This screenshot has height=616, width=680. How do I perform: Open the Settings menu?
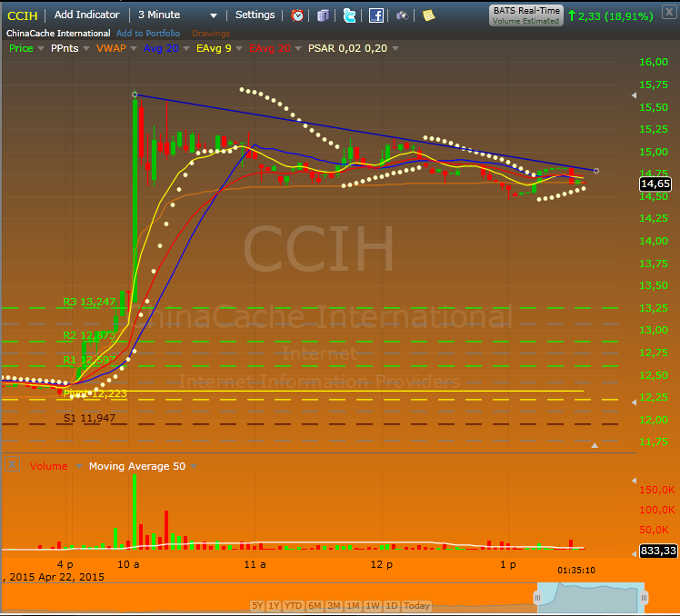pos(255,15)
